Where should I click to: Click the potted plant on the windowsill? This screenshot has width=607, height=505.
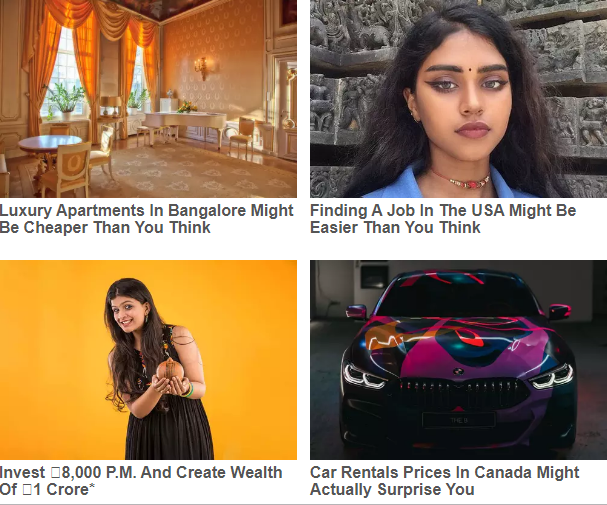pyautogui.click(x=64, y=101)
